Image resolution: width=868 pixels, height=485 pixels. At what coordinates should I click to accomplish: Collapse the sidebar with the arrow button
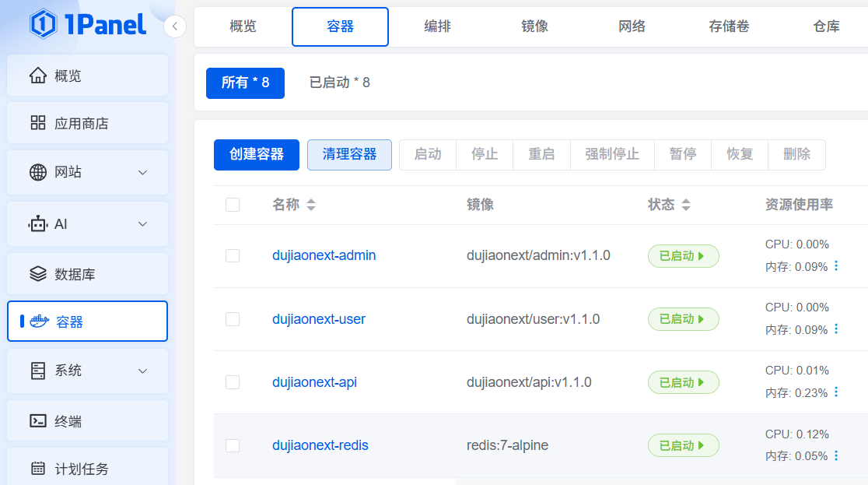click(175, 26)
